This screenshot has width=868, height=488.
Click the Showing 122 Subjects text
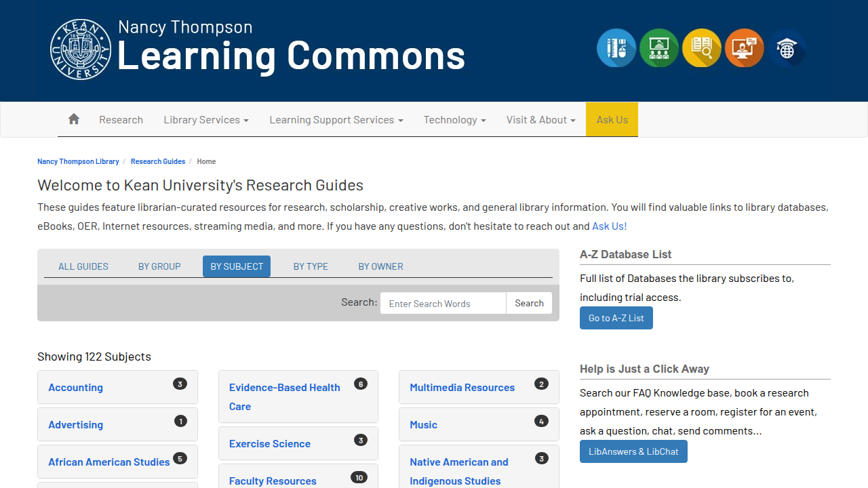coord(94,357)
